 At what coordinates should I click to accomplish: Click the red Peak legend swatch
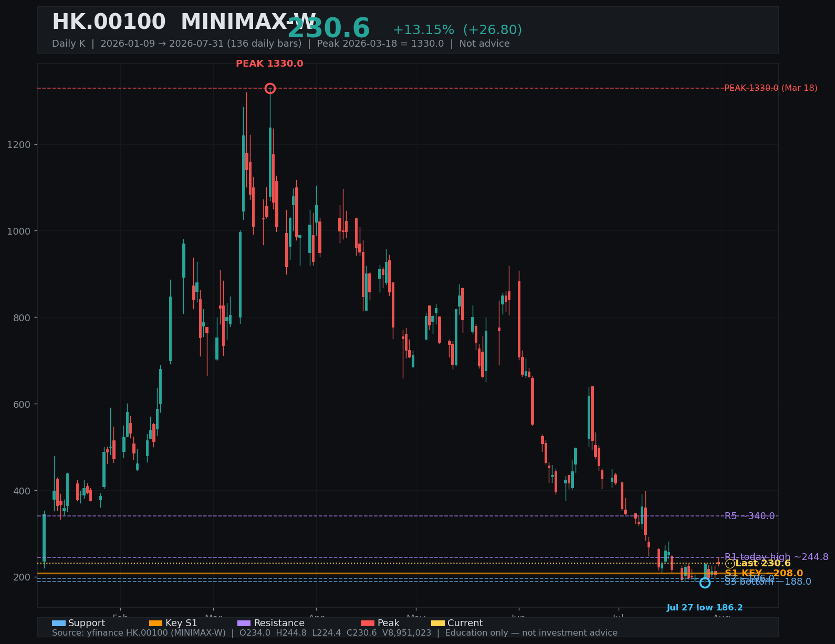(x=368, y=623)
